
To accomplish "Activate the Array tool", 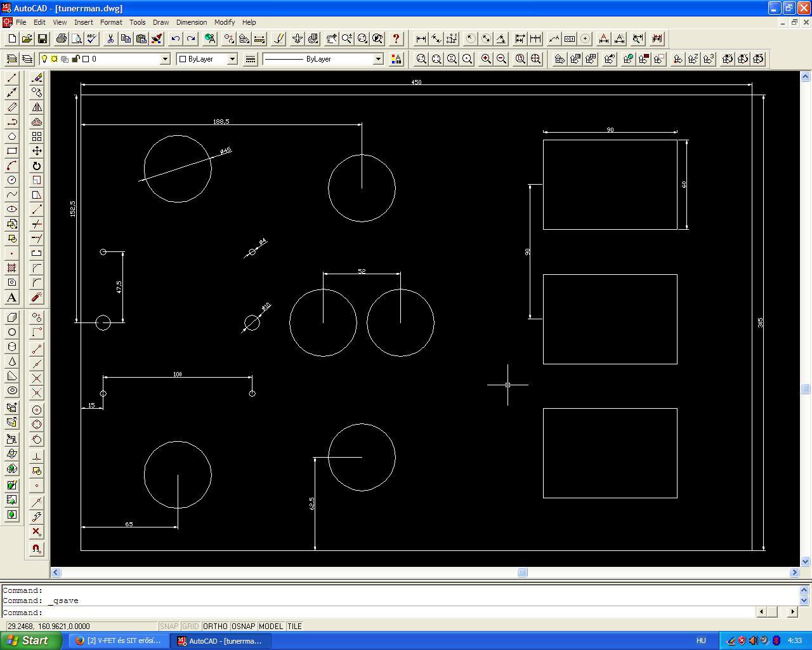I will [x=37, y=136].
